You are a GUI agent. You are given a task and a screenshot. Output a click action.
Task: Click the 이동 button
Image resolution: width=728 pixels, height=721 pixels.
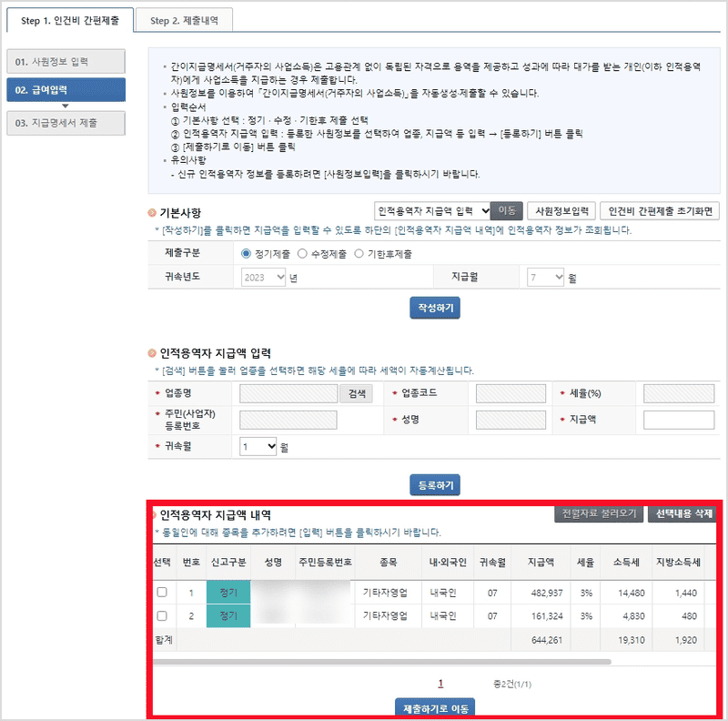click(x=508, y=209)
